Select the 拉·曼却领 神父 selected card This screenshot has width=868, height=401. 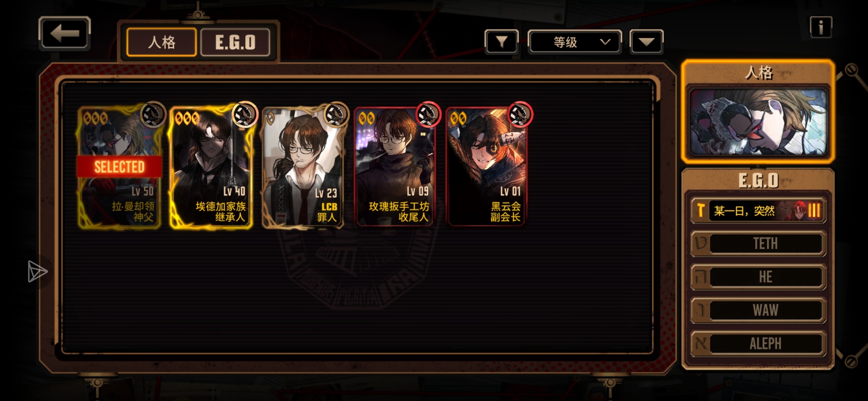tap(119, 167)
